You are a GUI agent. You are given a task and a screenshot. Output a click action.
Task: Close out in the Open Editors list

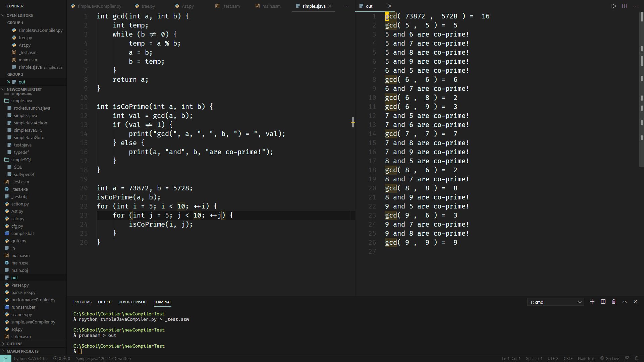coord(9,82)
